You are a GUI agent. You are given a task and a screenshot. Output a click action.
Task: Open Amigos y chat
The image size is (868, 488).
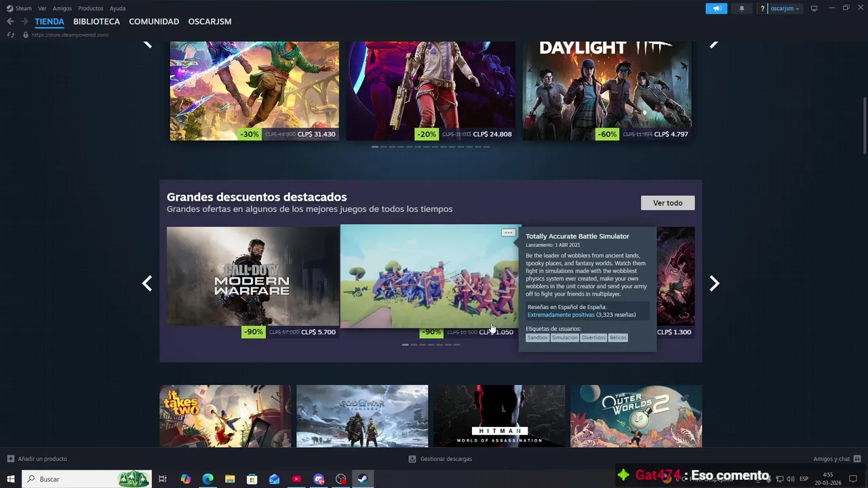(832, 459)
